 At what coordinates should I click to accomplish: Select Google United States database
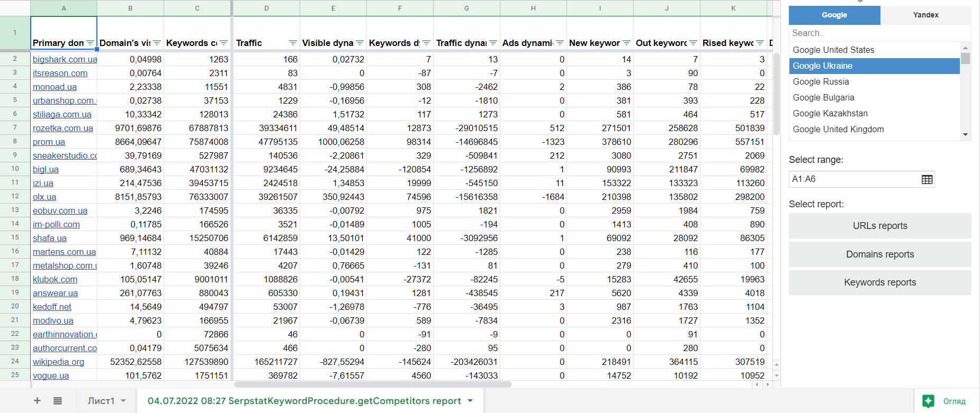(x=833, y=50)
